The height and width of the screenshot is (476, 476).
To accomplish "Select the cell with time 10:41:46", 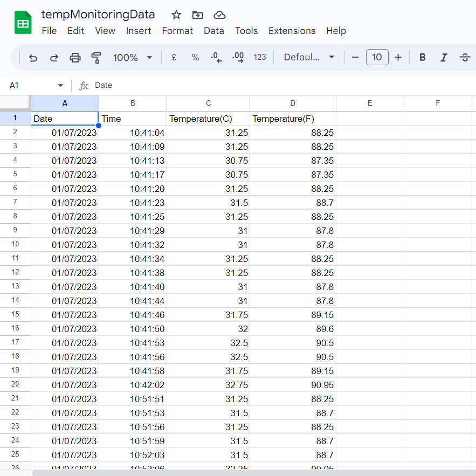I will click(133, 315).
